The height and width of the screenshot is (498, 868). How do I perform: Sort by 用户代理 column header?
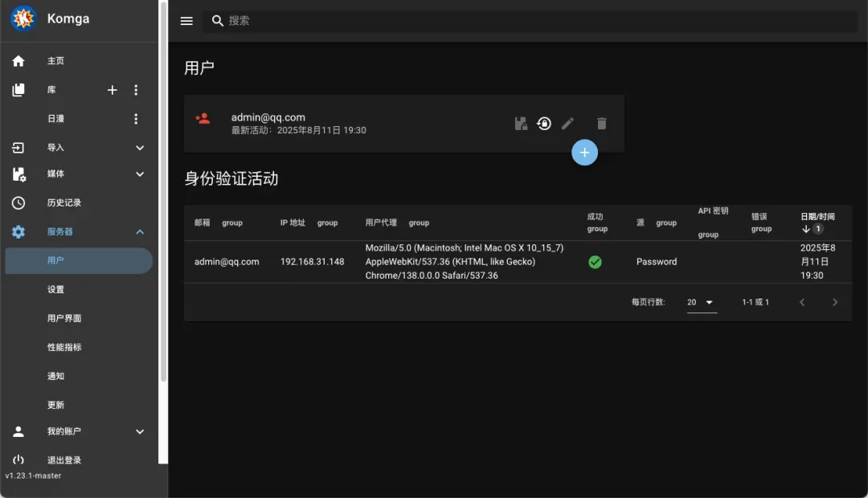381,222
